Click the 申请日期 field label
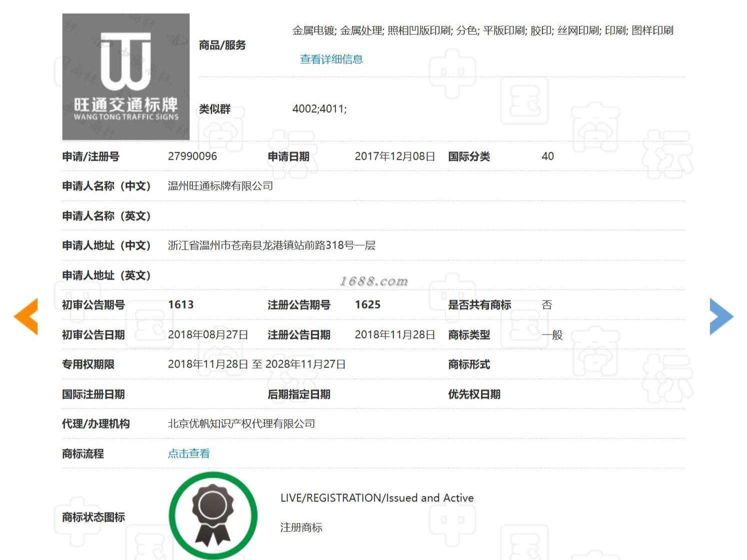Viewport: 747px width, 560px height. (288, 156)
